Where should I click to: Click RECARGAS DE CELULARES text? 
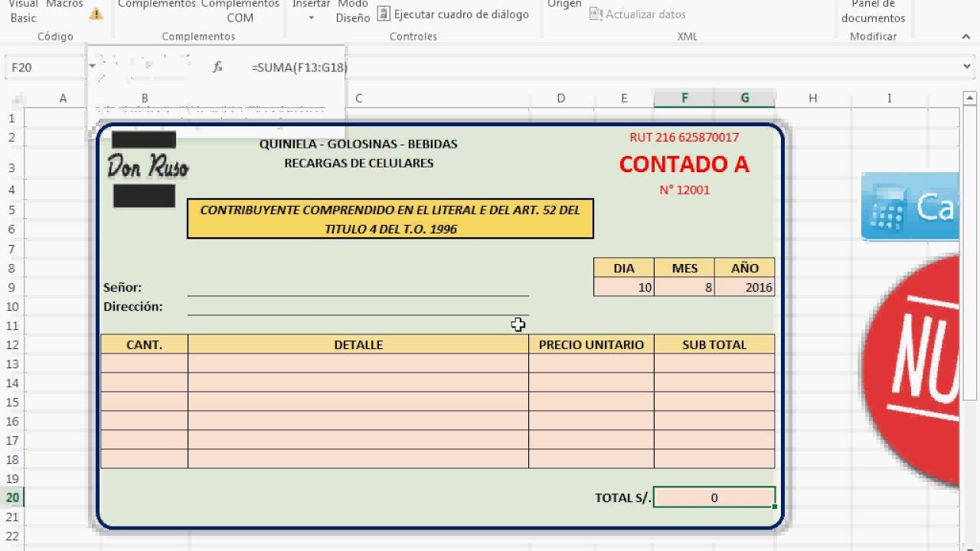[x=358, y=162]
